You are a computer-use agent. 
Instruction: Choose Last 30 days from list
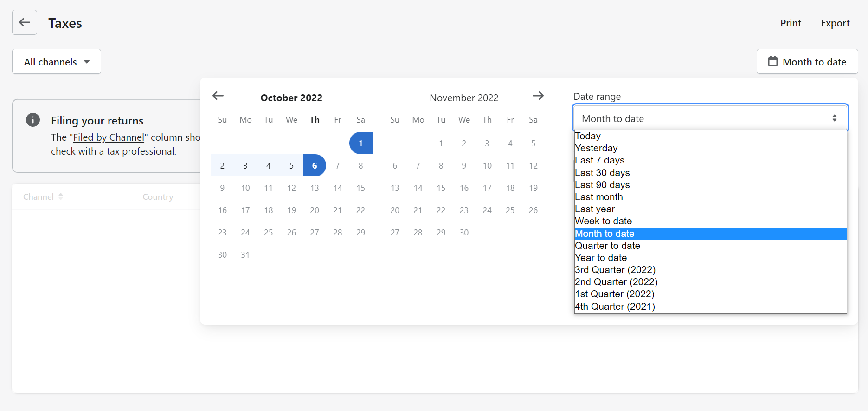click(602, 173)
